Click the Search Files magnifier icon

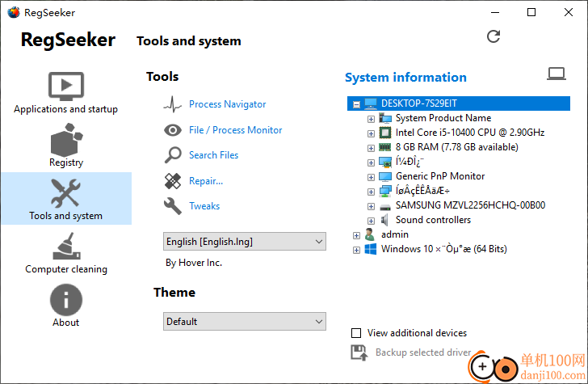click(x=173, y=155)
